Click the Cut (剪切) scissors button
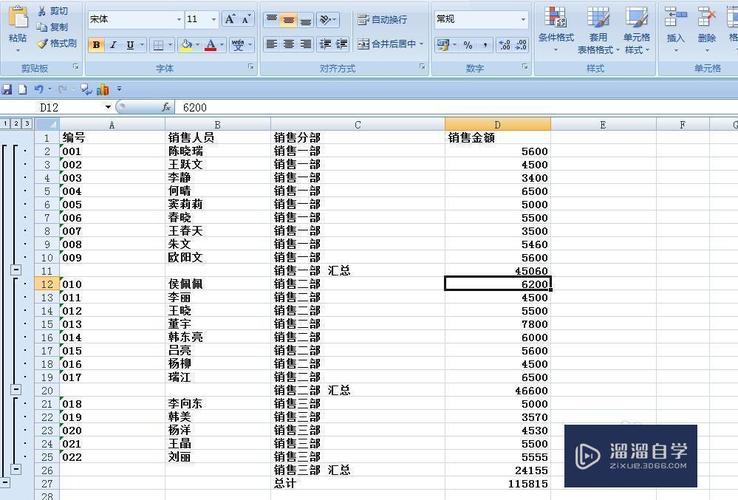The height and width of the screenshot is (500, 738). pyautogui.click(x=53, y=11)
